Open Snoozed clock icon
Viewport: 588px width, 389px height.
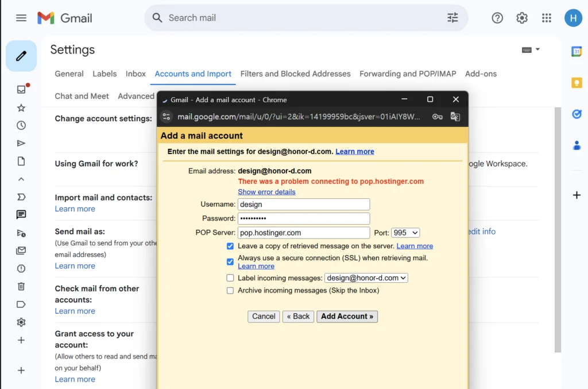(x=21, y=125)
